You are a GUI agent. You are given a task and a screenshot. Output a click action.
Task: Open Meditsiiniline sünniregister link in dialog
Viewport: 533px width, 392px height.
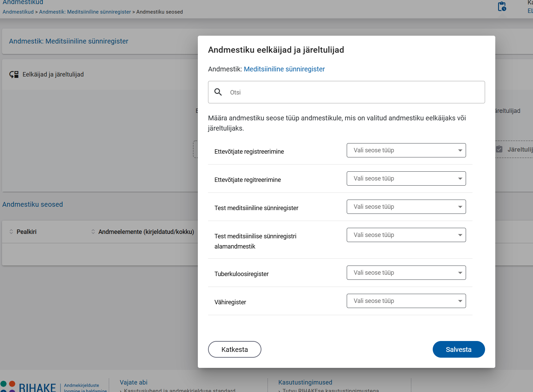tap(284, 69)
